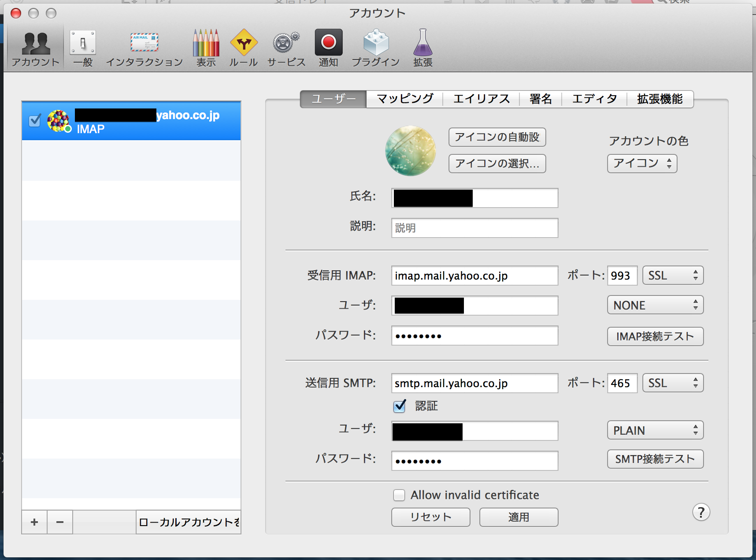The width and height of the screenshot is (756, 560).
Task: Switch to the マッピング tab
Action: tap(404, 99)
